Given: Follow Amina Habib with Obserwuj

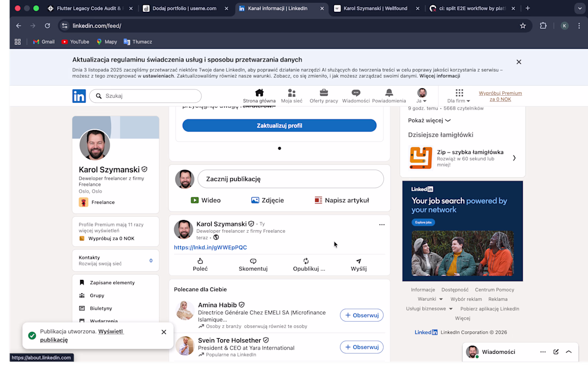Looking at the screenshot, I should point(361,315).
